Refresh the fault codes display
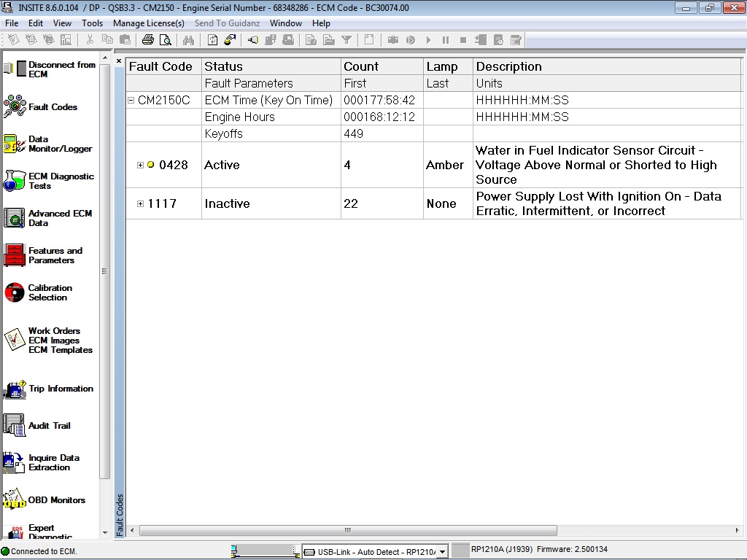The width and height of the screenshot is (747, 560). point(212,40)
